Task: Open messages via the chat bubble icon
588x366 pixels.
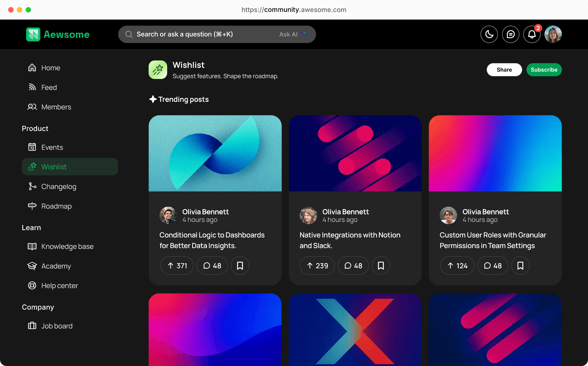Action: click(x=510, y=34)
